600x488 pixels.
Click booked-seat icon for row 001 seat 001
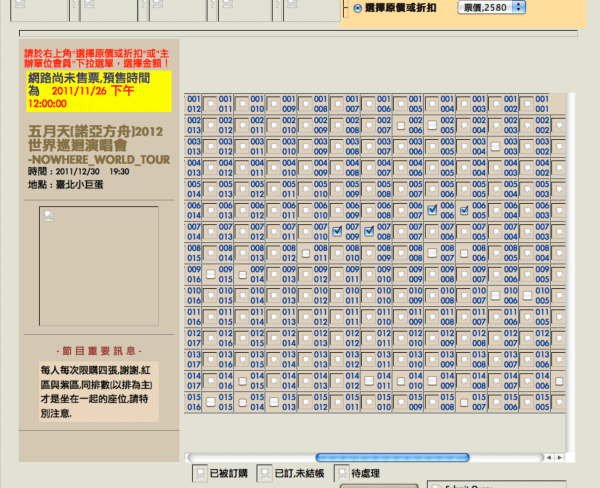[527, 104]
